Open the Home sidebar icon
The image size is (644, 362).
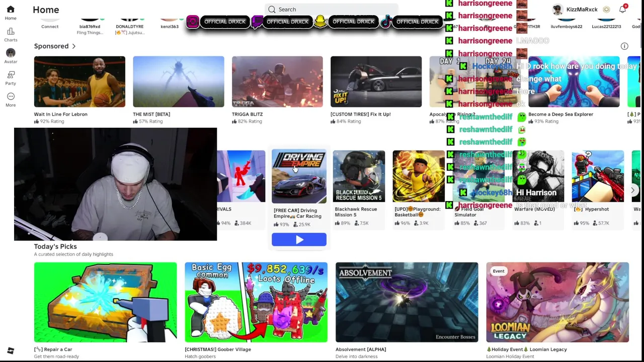(x=11, y=10)
